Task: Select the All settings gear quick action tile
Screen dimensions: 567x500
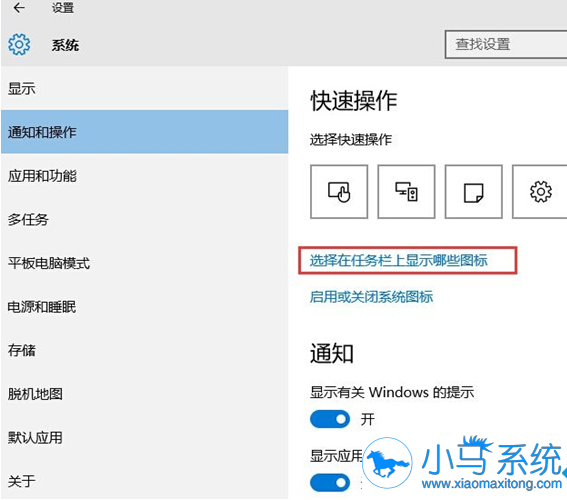Action: click(540, 192)
